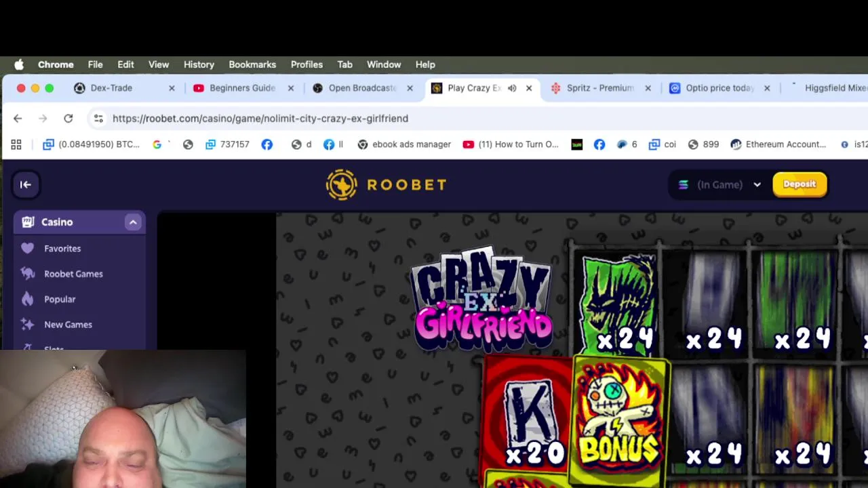Click the Facebook bookmark left of 'd'
Viewport: 868px width, 488px height.
coord(267,144)
